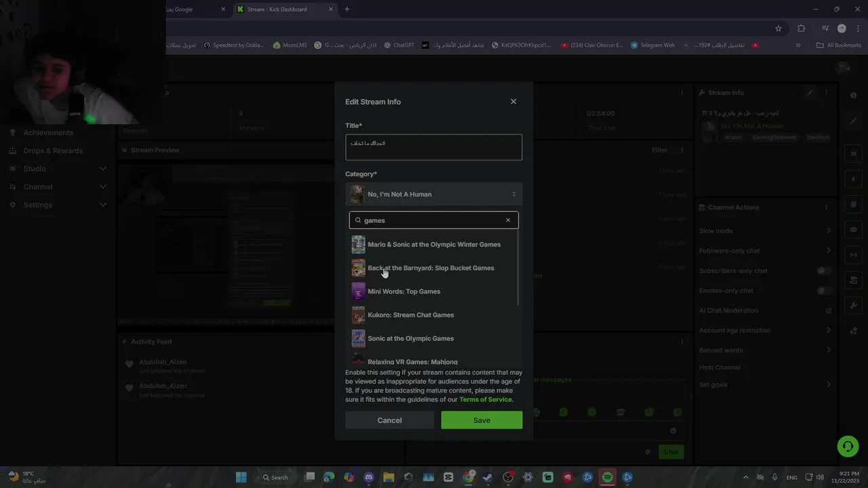
Task: Open Channel Actions three-dot menu
Action: pos(826,207)
